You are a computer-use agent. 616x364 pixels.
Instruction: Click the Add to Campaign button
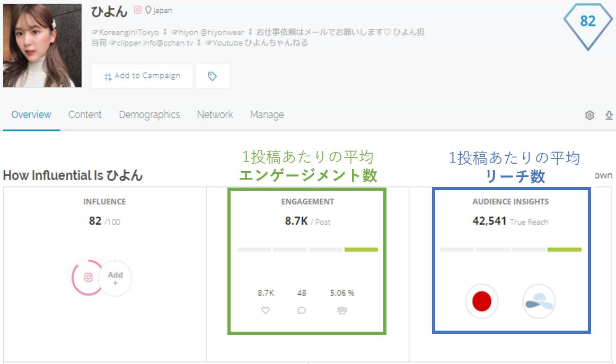[x=142, y=76]
